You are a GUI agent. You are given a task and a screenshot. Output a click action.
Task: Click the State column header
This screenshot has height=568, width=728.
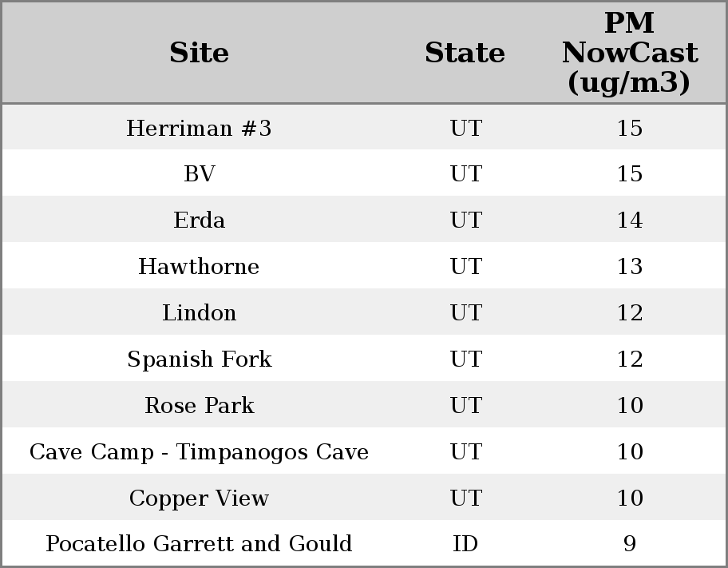(465, 53)
